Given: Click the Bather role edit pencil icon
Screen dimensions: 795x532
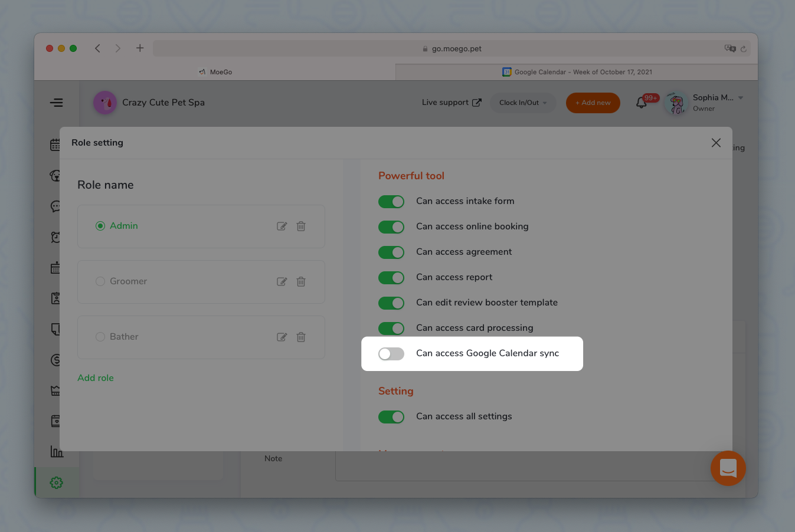Looking at the screenshot, I should coord(282,337).
